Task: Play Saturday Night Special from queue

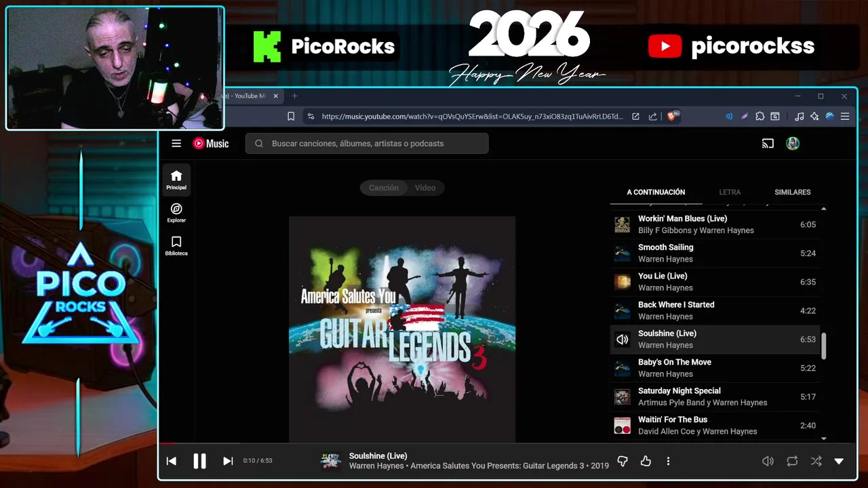Action: [715, 396]
